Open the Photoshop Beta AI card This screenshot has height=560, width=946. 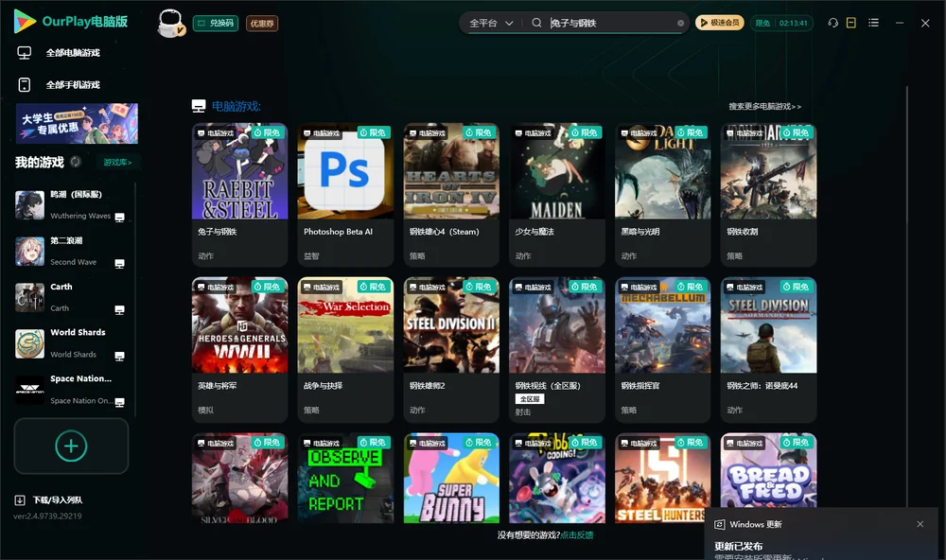(345, 194)
